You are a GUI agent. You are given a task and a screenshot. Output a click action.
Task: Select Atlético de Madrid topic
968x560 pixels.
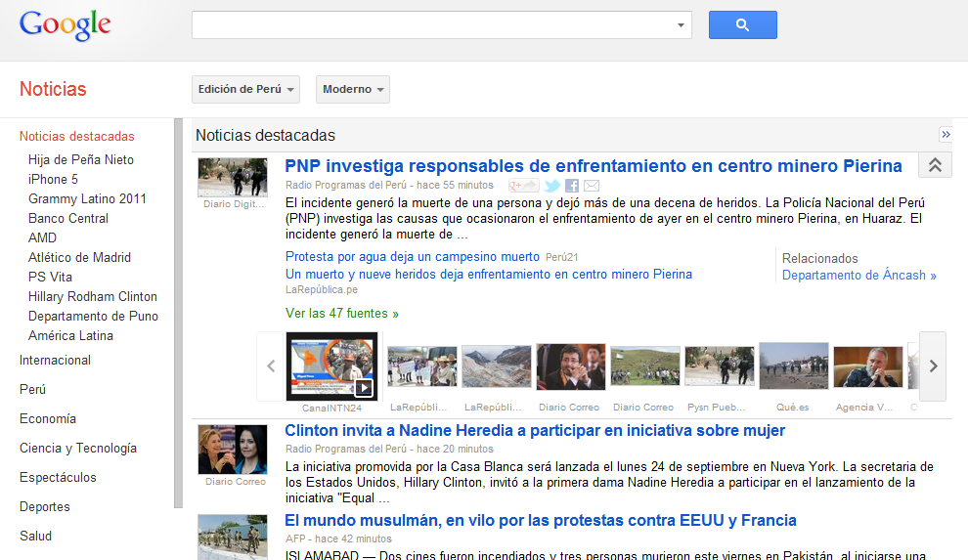pyautogui.click(x=79, y=257)
